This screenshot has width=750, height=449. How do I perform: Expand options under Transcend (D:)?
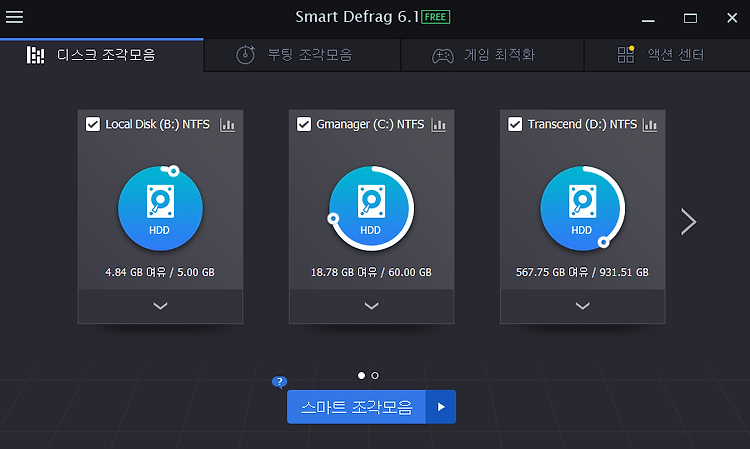[583, 306]
